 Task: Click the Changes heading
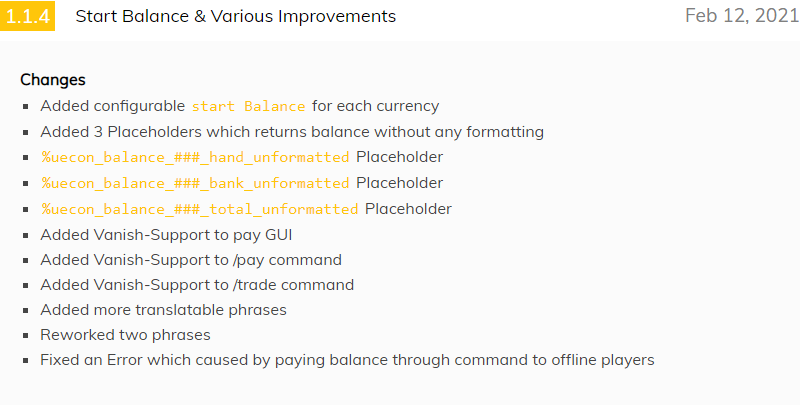53,80
